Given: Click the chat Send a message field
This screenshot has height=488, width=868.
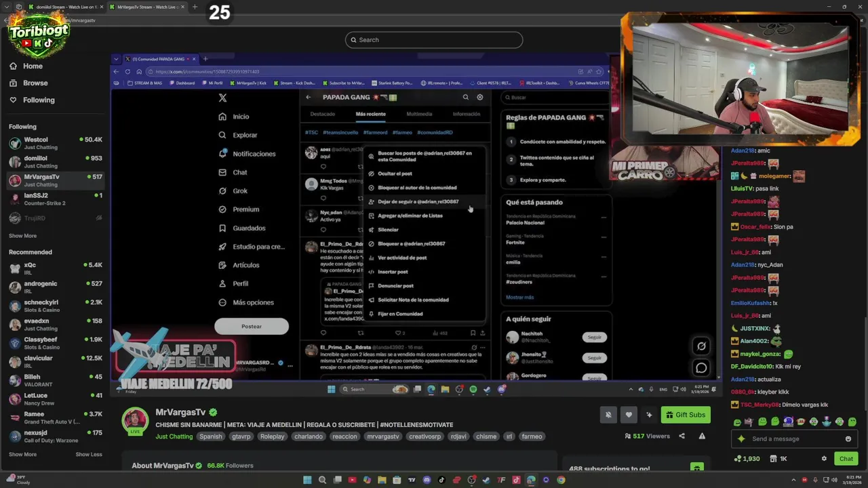Looking at the screenshot, I should [794, 439].
